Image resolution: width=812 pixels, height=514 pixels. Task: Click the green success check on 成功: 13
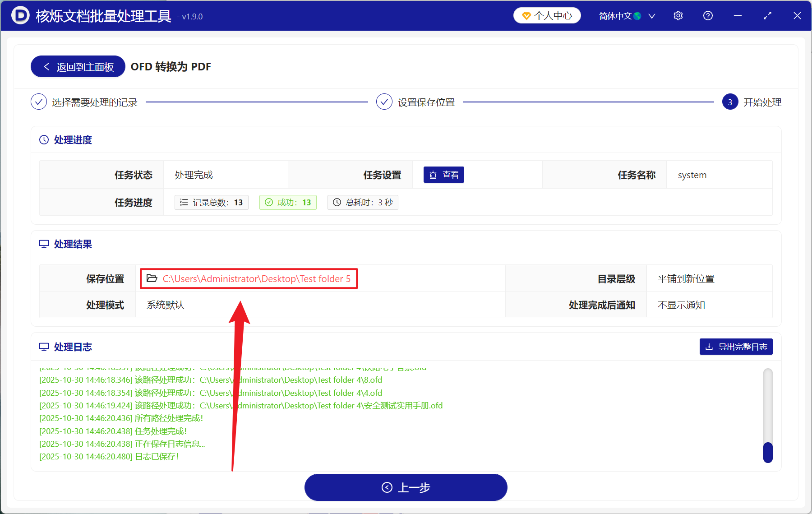coord(270,202)
